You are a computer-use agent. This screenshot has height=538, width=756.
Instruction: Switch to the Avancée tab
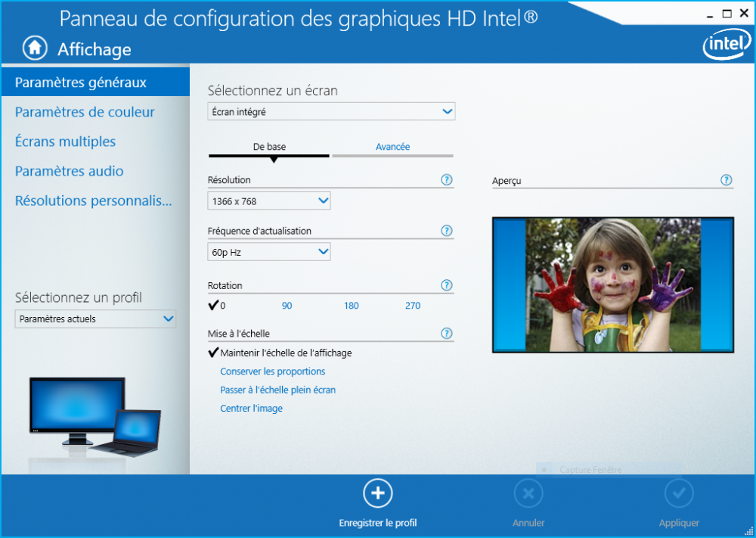(392, 147)
